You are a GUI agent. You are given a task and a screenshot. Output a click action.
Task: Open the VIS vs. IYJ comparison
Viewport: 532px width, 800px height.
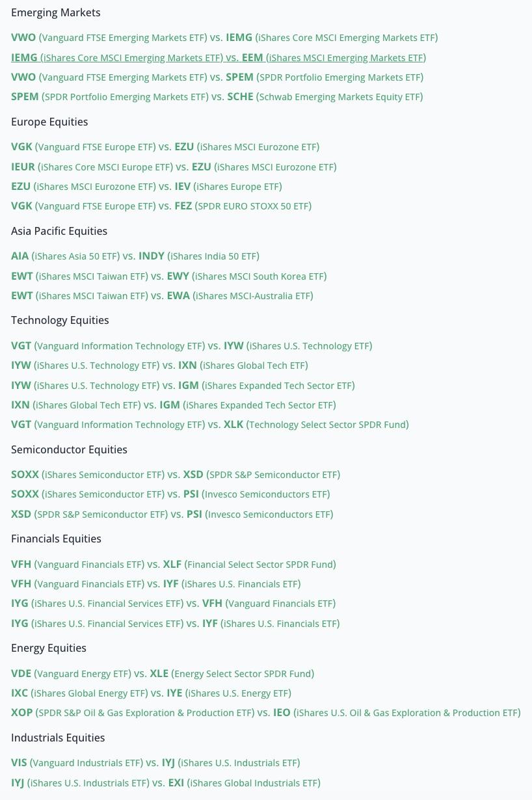[155, 763]
